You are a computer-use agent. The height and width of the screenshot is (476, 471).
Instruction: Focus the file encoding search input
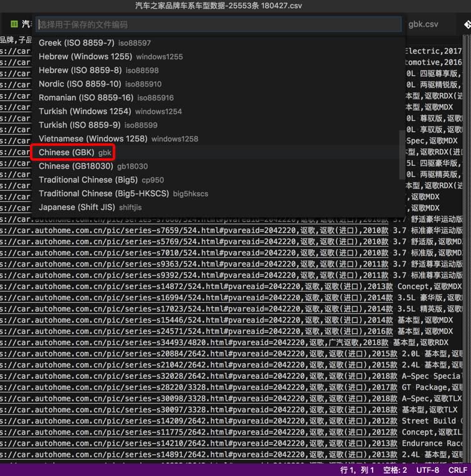[219, 24]
